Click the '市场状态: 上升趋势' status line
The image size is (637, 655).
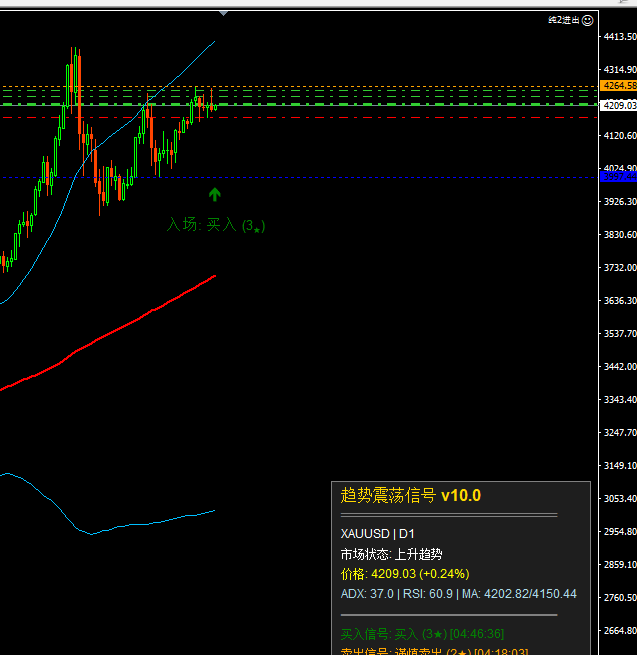click(391, 554)
